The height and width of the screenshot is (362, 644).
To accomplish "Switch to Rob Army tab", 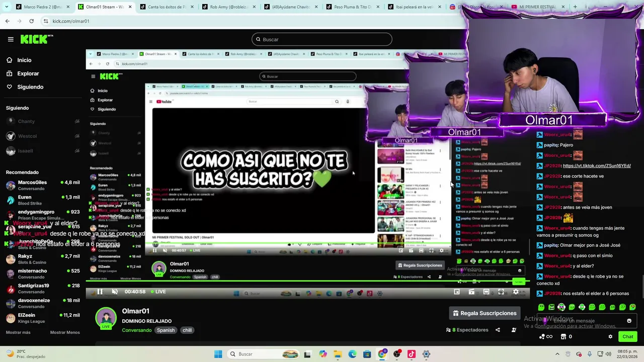I will [x=229, y=7].
